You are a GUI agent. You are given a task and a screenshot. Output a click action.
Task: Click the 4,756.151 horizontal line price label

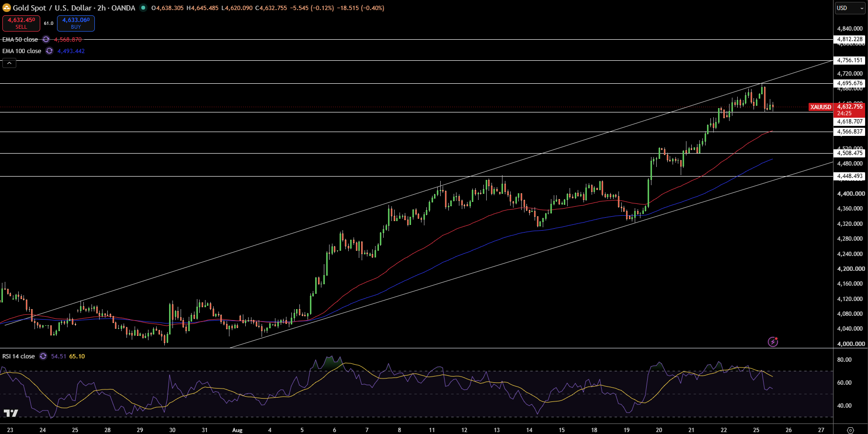click(850, 60)
